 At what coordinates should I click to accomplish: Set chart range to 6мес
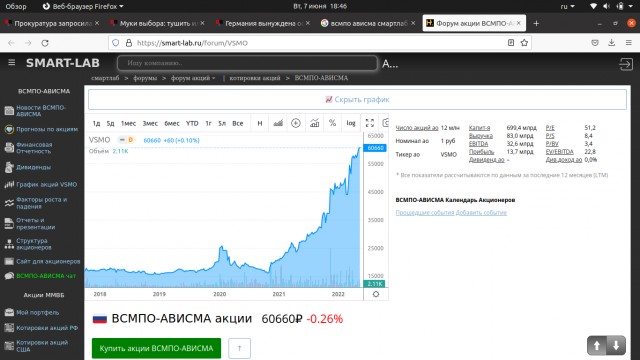tap(172, 123)
